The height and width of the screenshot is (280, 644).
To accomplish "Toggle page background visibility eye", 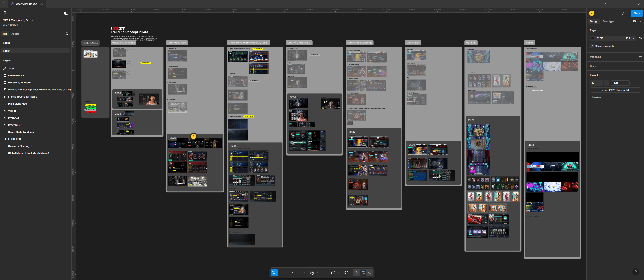I will pos(640,38).
